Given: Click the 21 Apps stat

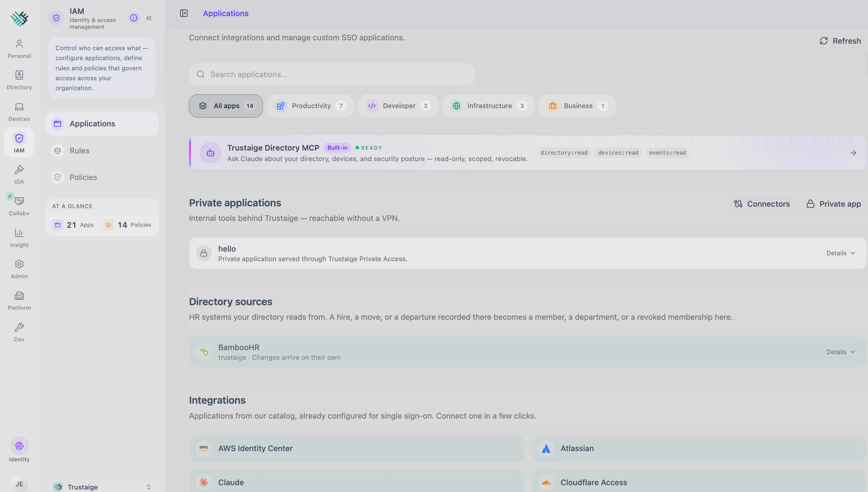Looking at the screenshot, I should [x=73, y=225].
